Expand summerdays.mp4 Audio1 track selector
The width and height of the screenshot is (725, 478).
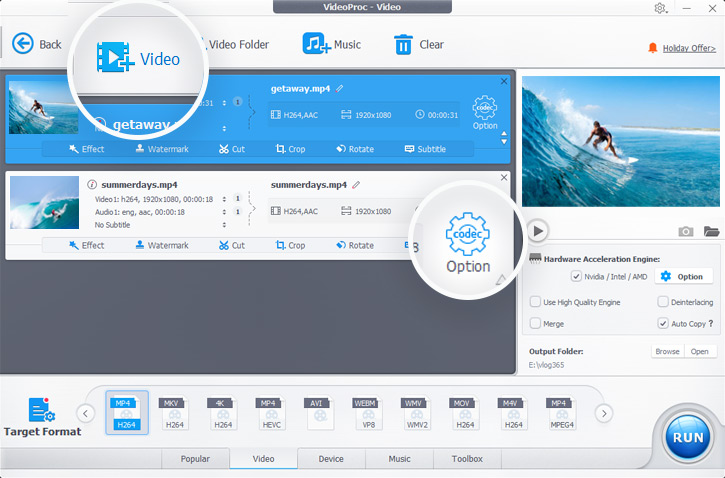(224, 212)
